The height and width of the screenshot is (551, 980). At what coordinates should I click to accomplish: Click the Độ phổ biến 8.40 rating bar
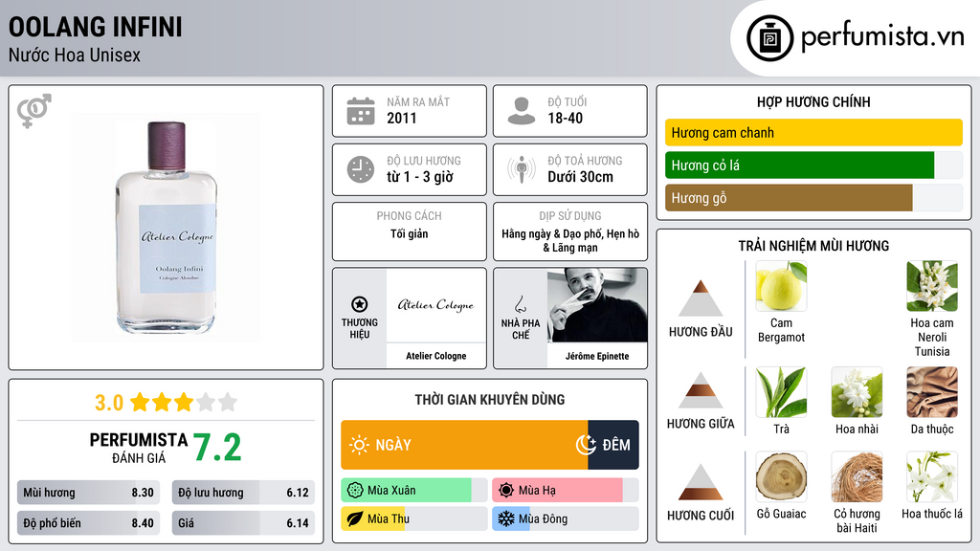[88, 523]
